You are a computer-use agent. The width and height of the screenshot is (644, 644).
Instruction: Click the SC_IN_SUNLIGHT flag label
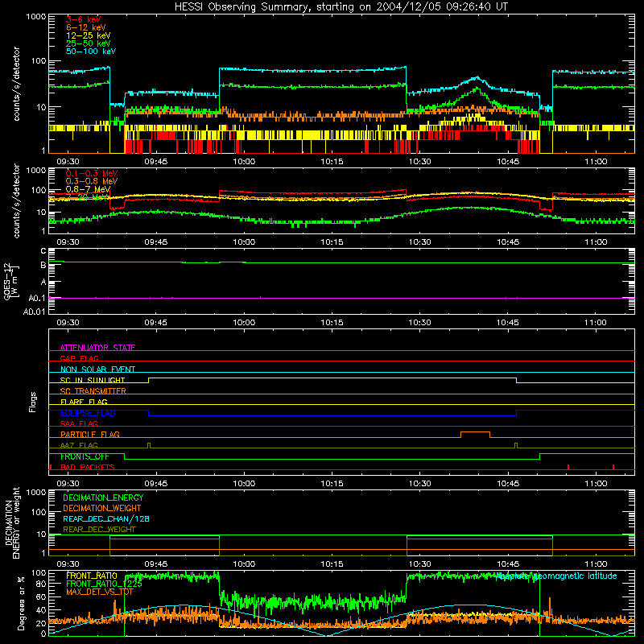coord(93,380)
